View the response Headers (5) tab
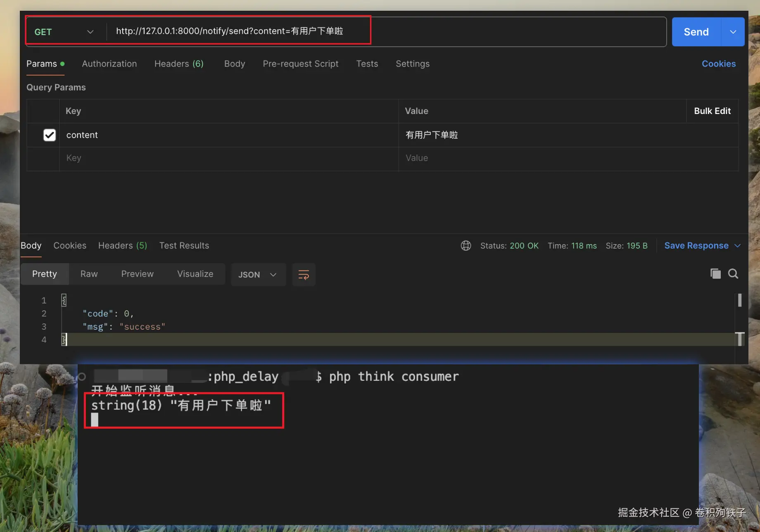 point(123,246)
